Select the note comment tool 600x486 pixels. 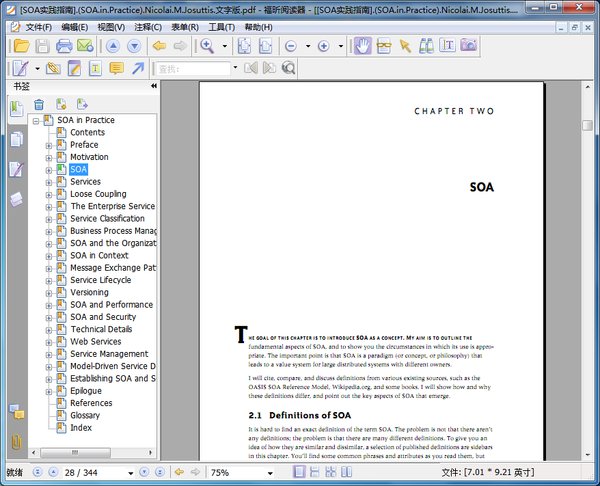116,68
